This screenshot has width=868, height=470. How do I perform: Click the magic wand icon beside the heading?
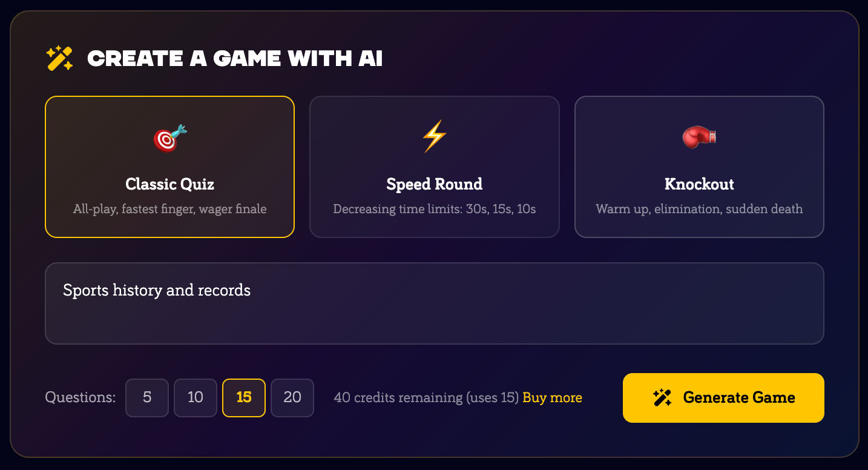[59, 58]
